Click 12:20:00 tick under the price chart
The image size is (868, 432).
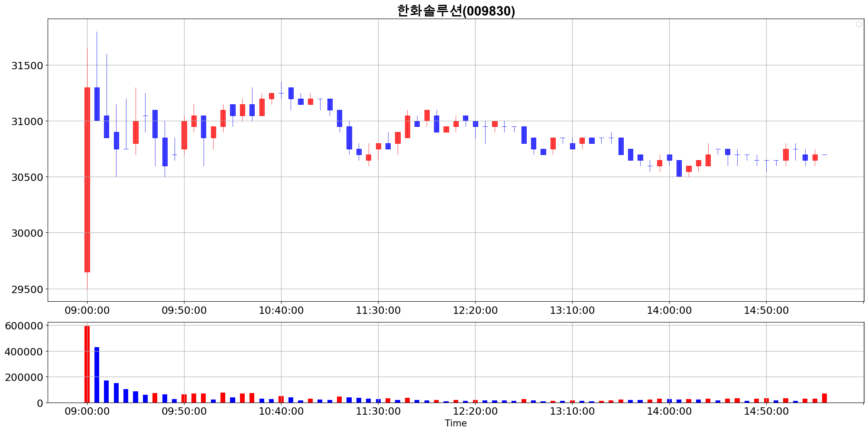tap(475, 311)
